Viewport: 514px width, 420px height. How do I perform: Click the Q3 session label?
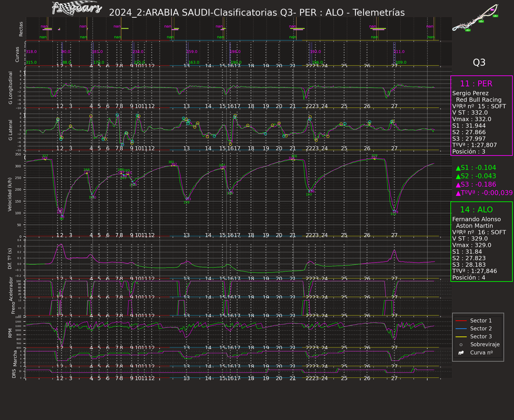479,62
